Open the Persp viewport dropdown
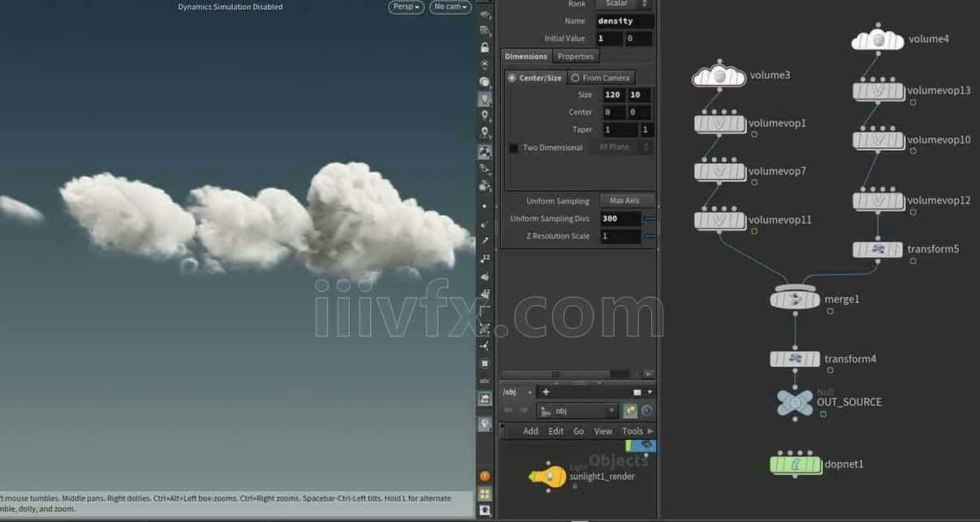 click(x=407, y=6)
